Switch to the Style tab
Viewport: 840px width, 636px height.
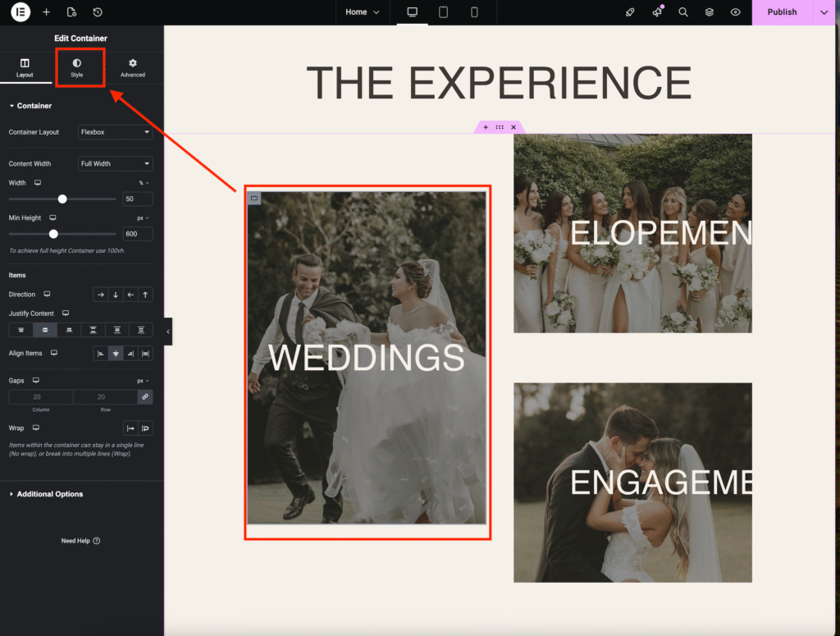pyautogui.click(x=77, y=67)
